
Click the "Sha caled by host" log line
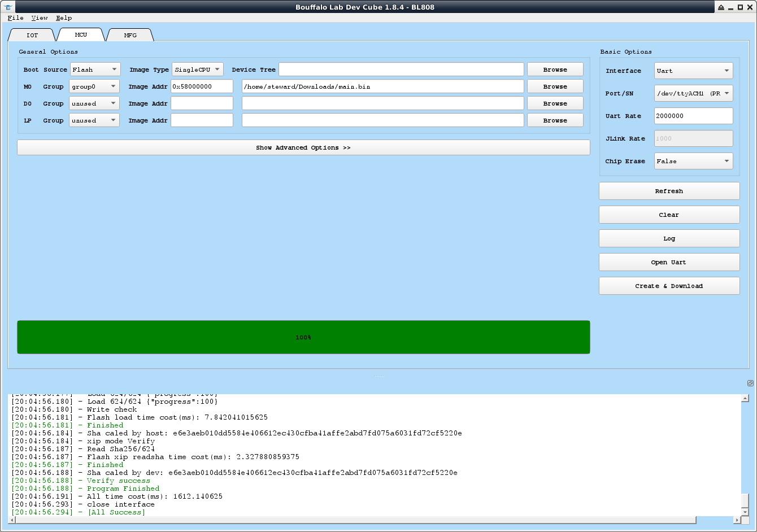pos(237,433)
